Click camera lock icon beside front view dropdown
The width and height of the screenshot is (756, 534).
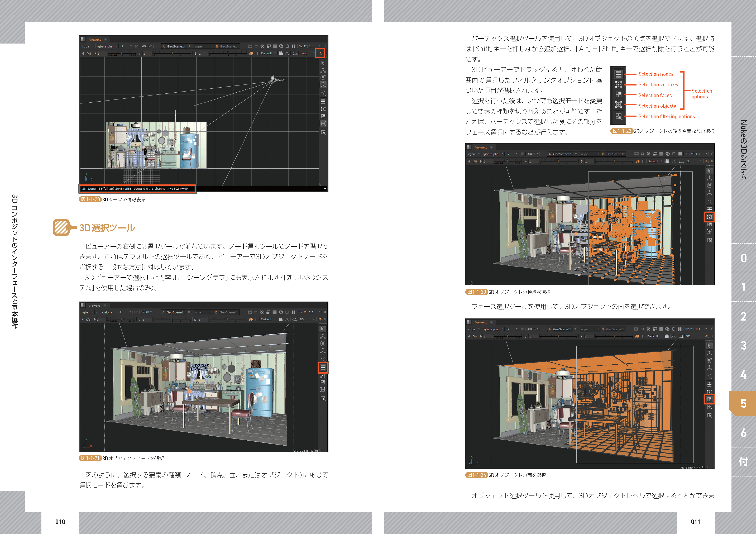[x=281, y=53]
